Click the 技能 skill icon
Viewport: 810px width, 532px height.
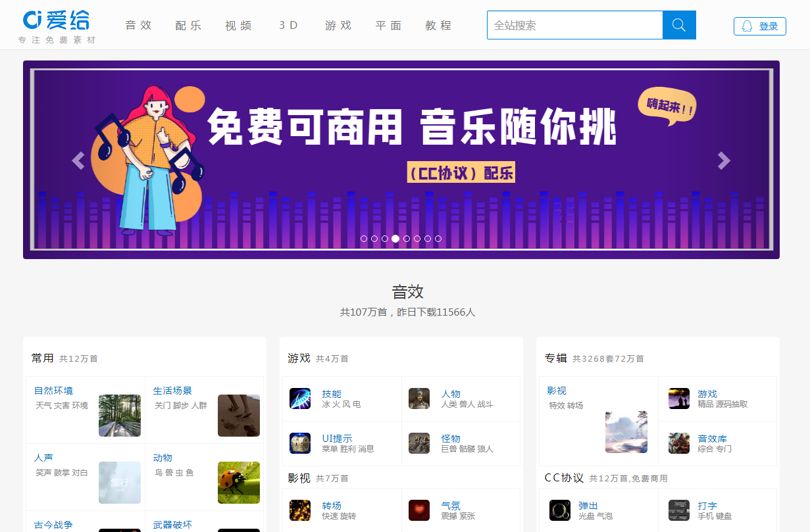[300, 399]
